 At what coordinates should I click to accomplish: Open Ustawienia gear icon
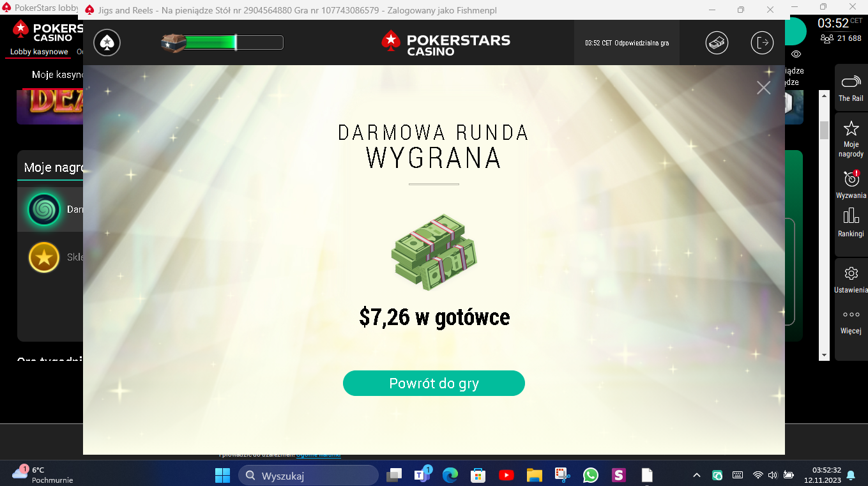851,273
